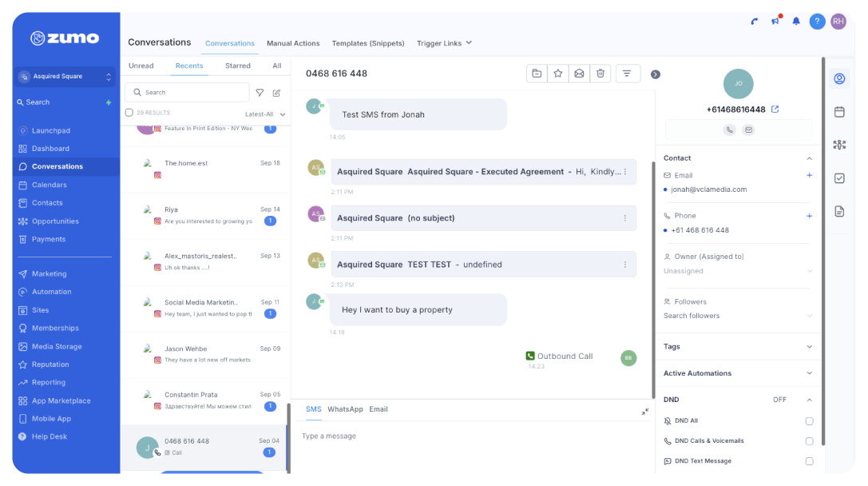
Task: Call the contact using phone icon
Action: (730, 129)
